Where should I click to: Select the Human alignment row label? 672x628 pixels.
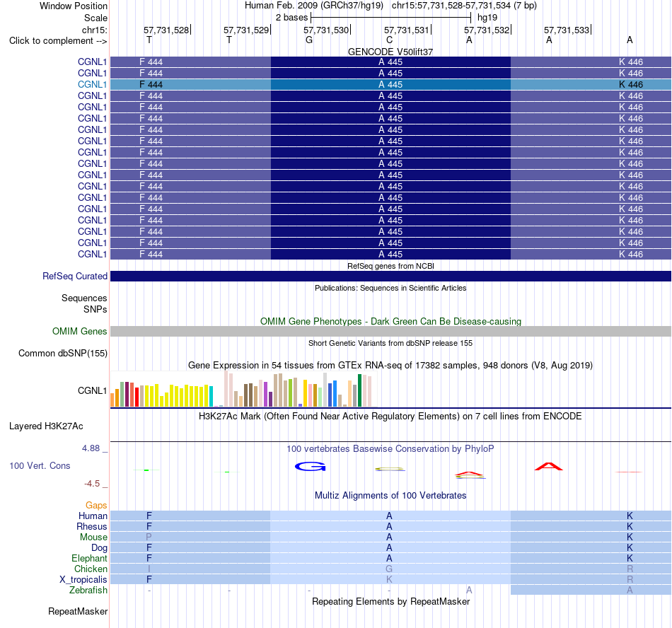pos(93,516)
